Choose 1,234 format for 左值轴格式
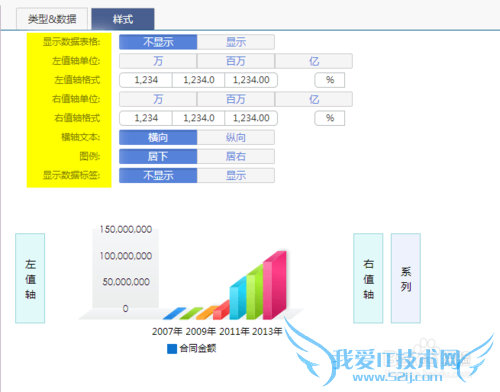The height and width of the screenshot is (392, 500). tap(146, 80)
